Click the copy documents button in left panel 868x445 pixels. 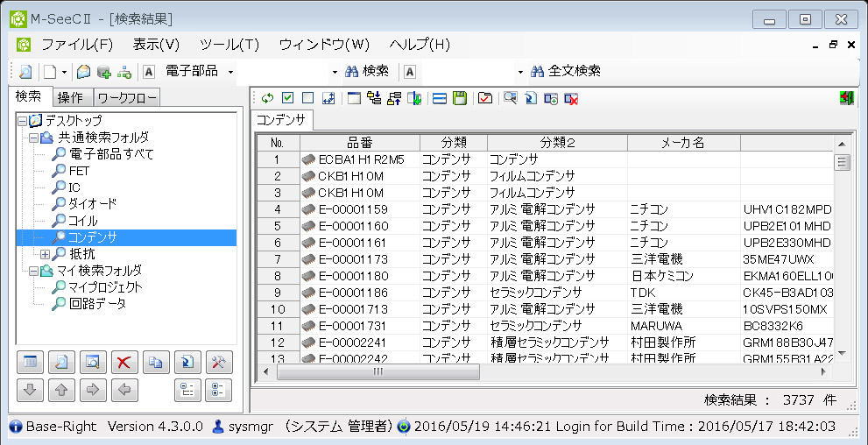pyautogui.click(x=156, y=362)
